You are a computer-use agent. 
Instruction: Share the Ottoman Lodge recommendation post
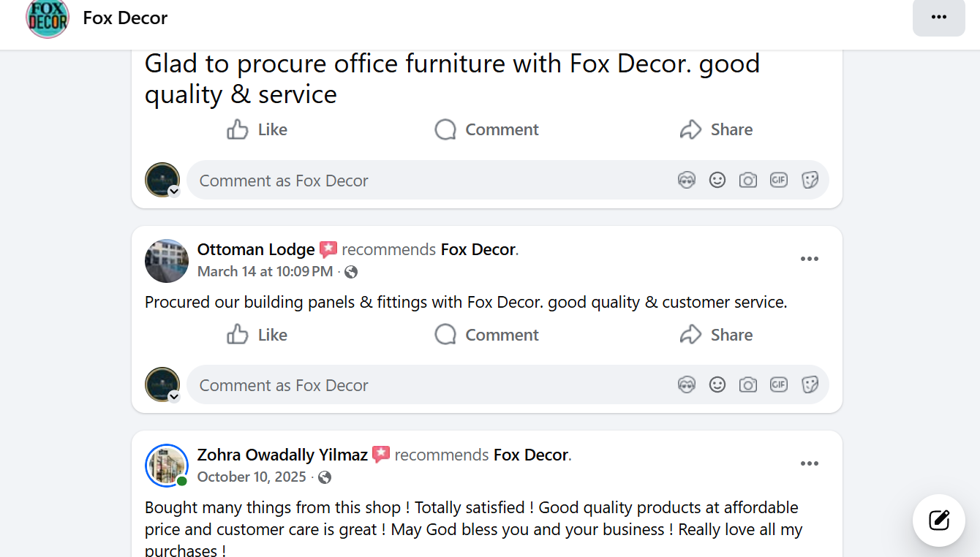click(x=716, y=335)
